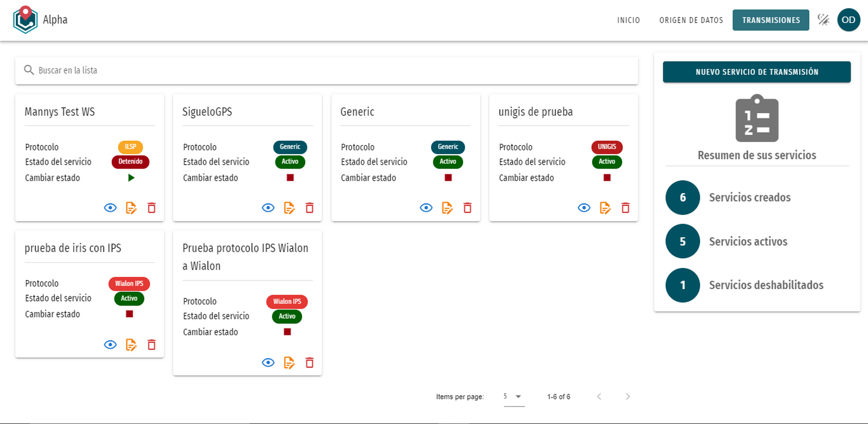Screen dimensions: 868x424
Task: Stop the SigueloGPS service
Action: tap(290, 178)
